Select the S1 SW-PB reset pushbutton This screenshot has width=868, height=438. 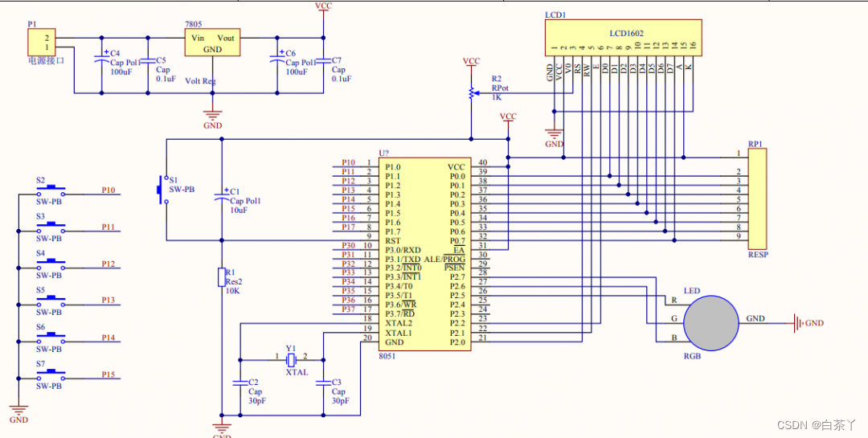tap(161, 190)
